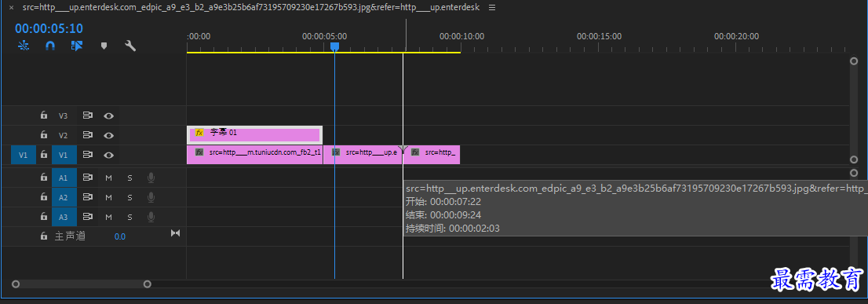868x304 pixels.
Task: Toggle sync lock on A3
Action: (87, 217)
